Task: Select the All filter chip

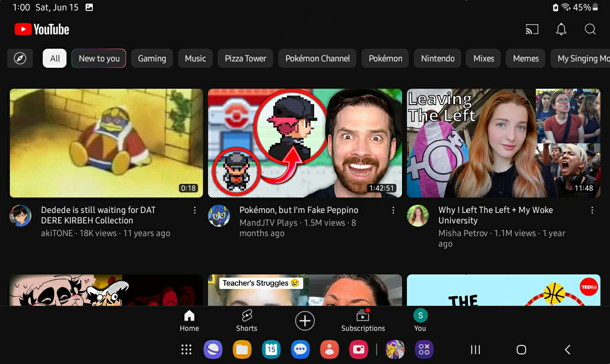Action: (55, 58)
